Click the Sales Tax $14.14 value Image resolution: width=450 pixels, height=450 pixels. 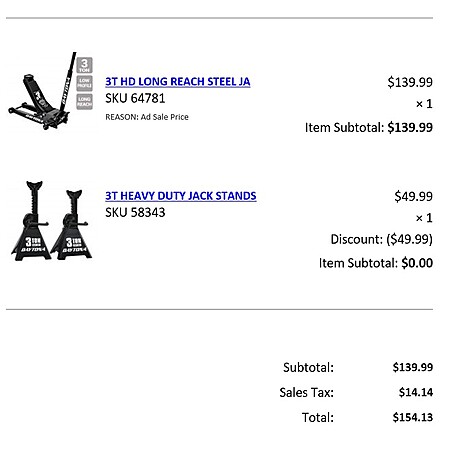[x=416, y=392]
